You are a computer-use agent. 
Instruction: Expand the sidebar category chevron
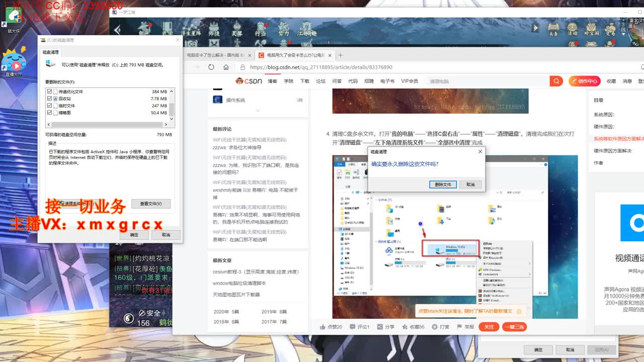coord(258,111)
